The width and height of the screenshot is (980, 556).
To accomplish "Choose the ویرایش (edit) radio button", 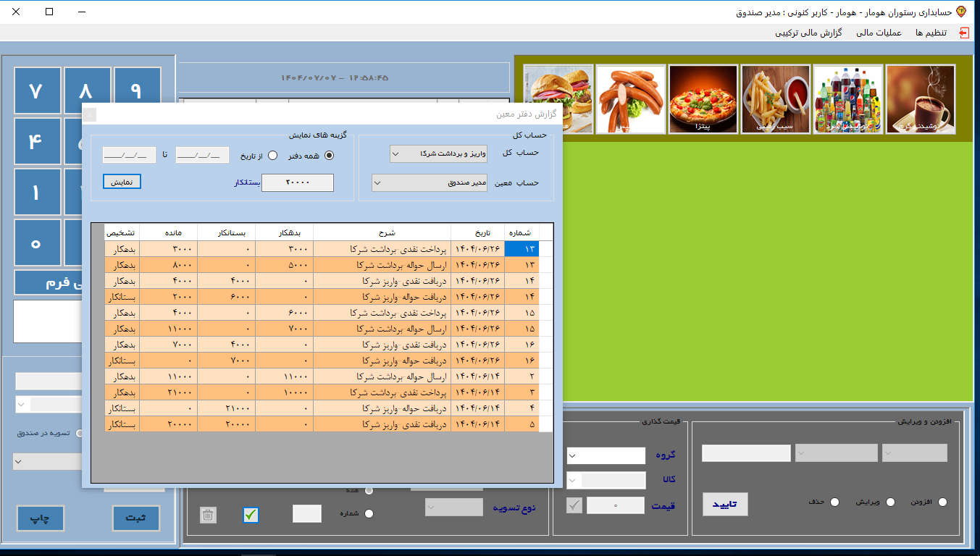I will coord(891,502).
